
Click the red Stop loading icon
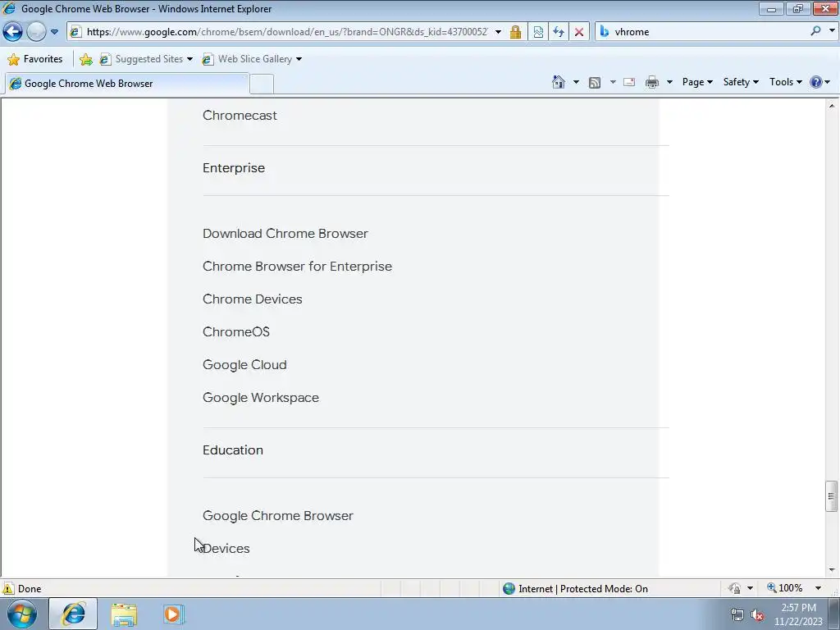pos(579,32)
